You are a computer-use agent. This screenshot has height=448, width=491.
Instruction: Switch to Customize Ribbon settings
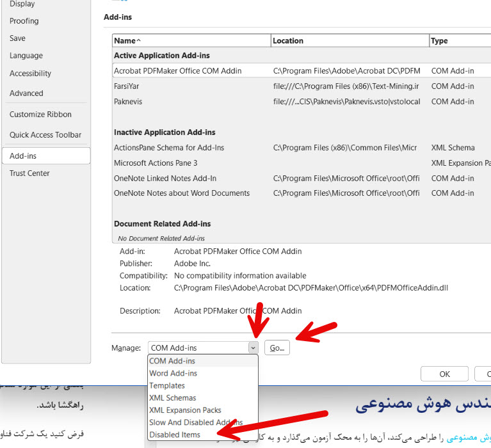click(x=40, y=115)
